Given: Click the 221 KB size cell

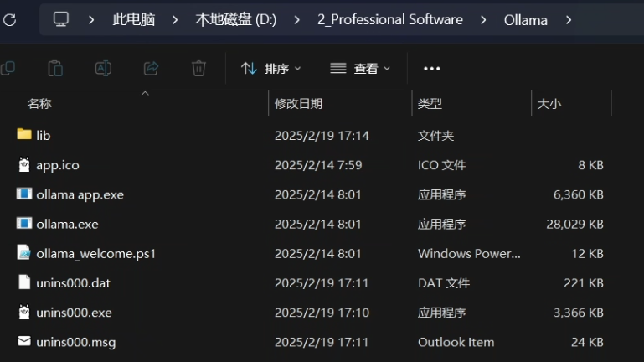Looking at the screenshot, I should [584, 283].
